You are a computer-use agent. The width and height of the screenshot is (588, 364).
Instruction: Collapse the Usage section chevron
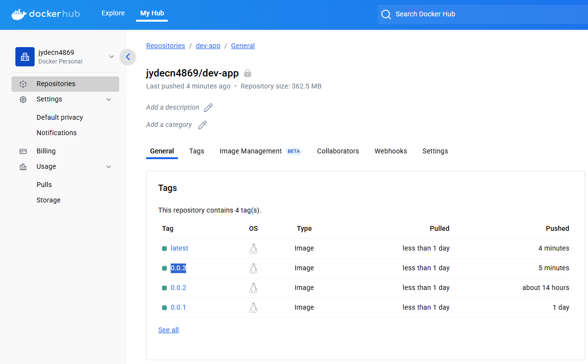(109, 167)
